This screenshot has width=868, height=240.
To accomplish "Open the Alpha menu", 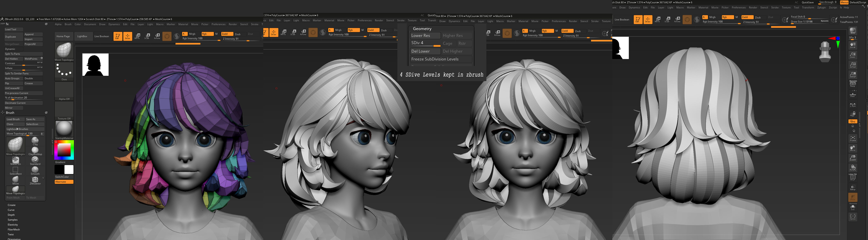I will click(x=58, y=24).
